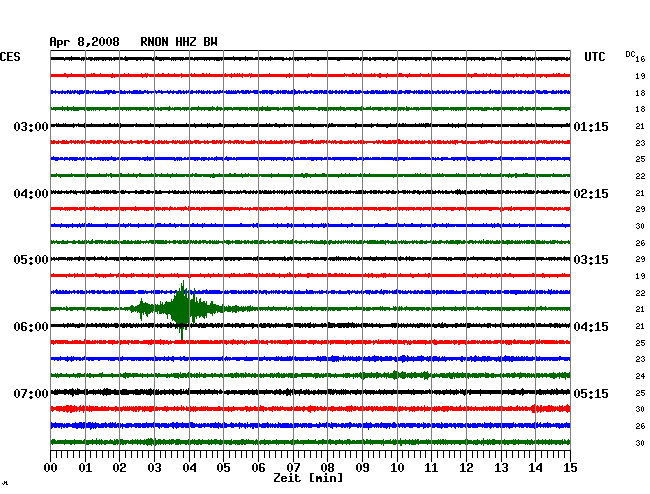Click the 14 minute axis tick label
The width and height of the screenshot is (650, 494).
click(x=535, y=467)
